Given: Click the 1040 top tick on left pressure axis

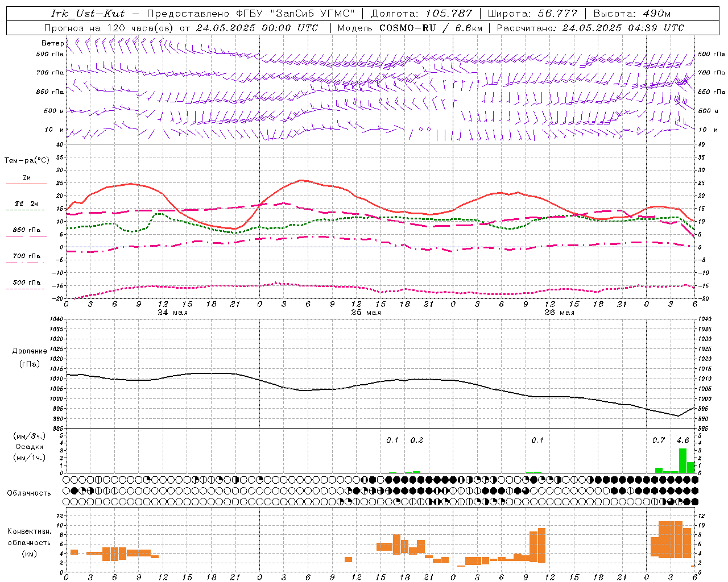Looking at the screenshot, I should coord(56,319).
